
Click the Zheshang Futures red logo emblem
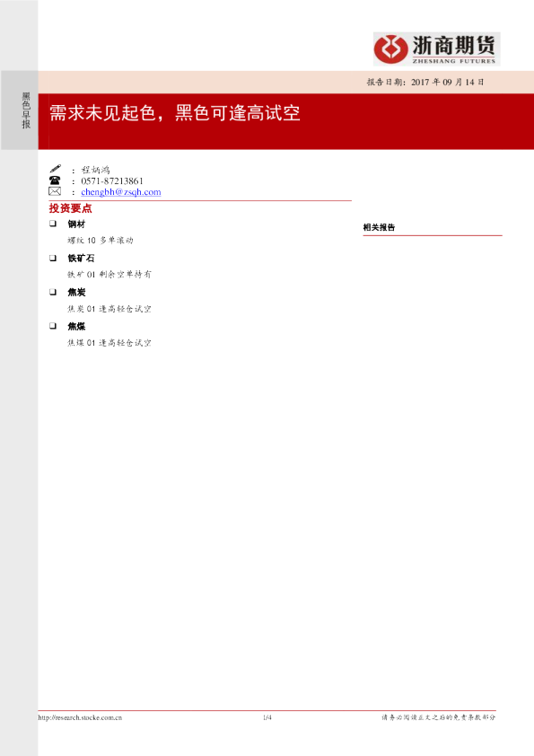point(391,48)
